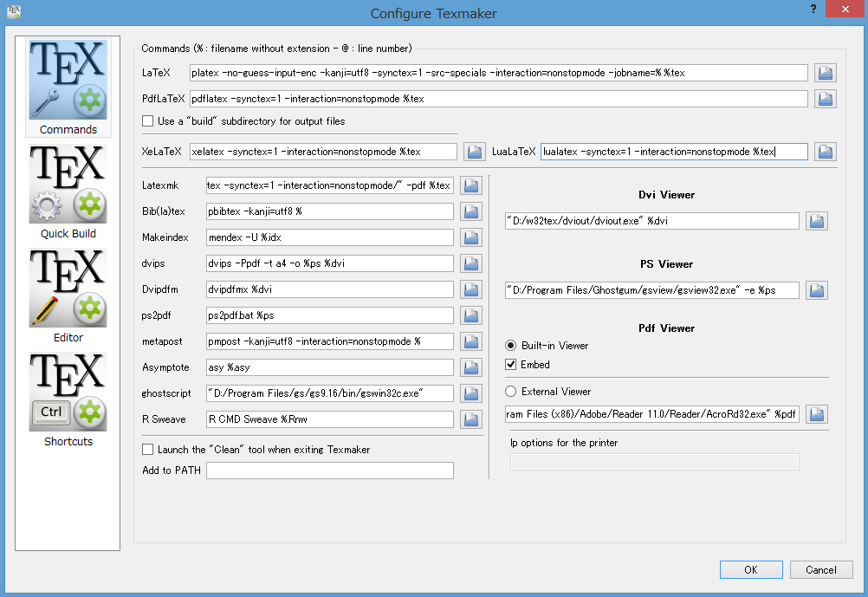Image resolution: width=868 pixels, height=597 pixels.
Task: Browse for the external Pdf viewer program
Action: [x=817, y=414]
